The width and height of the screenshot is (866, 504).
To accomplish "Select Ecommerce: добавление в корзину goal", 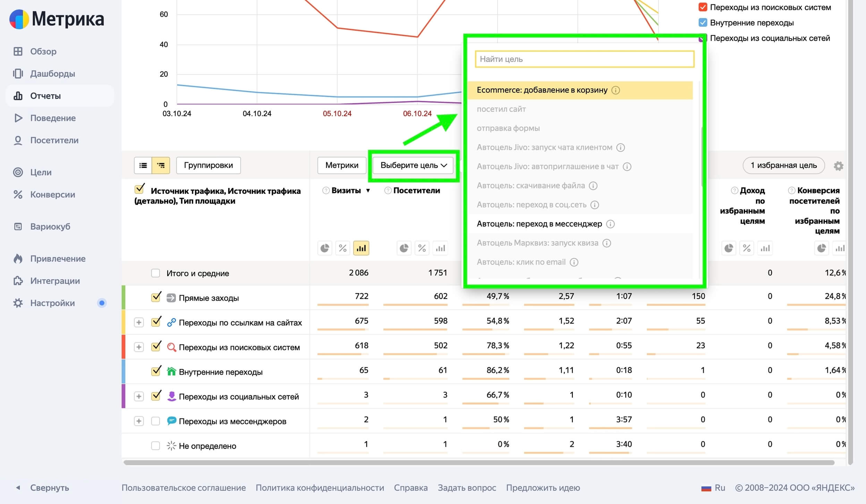I will pyautogui.click(x=580, y=90).
